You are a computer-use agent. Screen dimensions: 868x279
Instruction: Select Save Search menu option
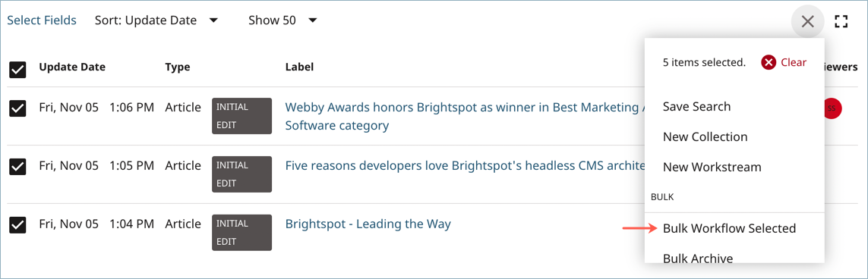click(x=696, y=106)
